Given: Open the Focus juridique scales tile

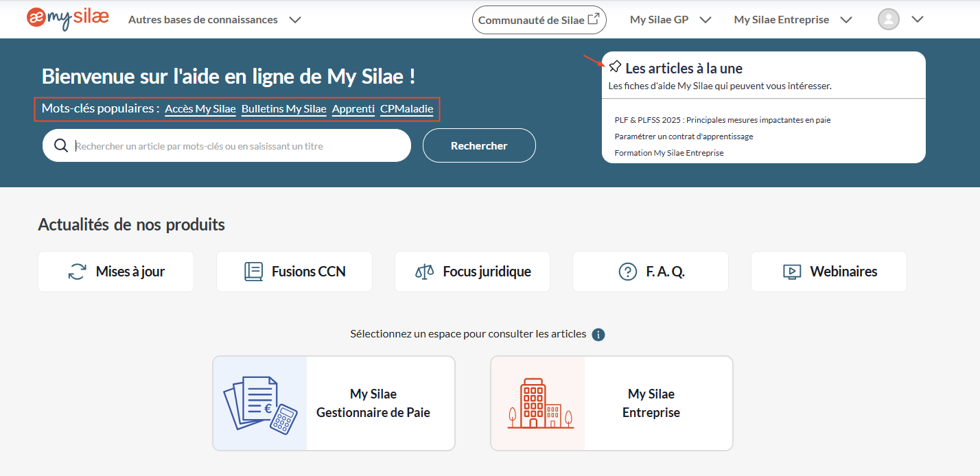Looking at the screenshot, I should [472, 272].
